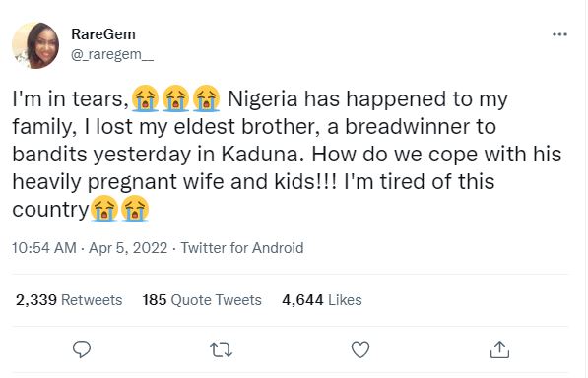Click the crying emoji right before "Nigeria"

point(206,98)
